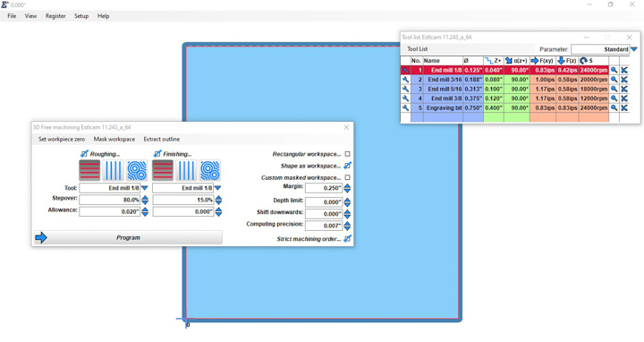The image size is (644, 342).
Task: Click Extract outline
Action: [x=161, y=139]
